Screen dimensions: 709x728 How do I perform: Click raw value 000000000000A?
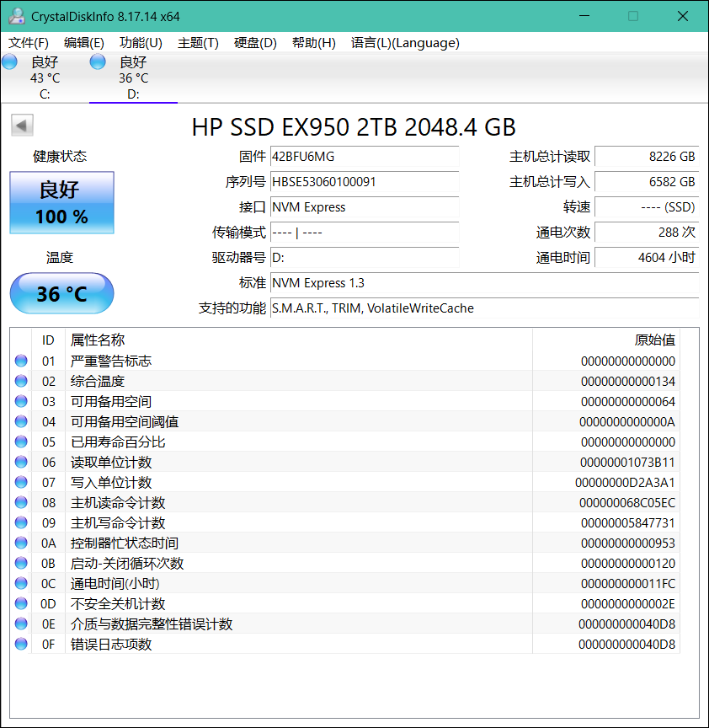pyautogui.click(x=627, y=422)
